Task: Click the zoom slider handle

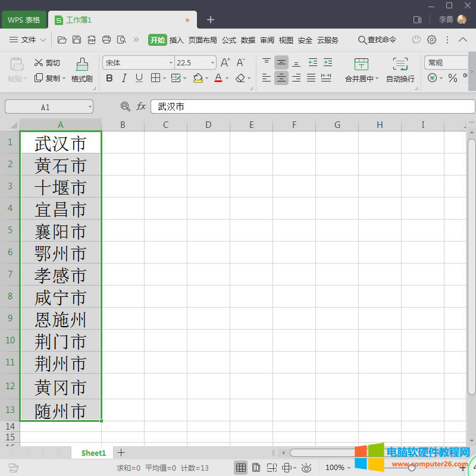Action: coord(412,468)
